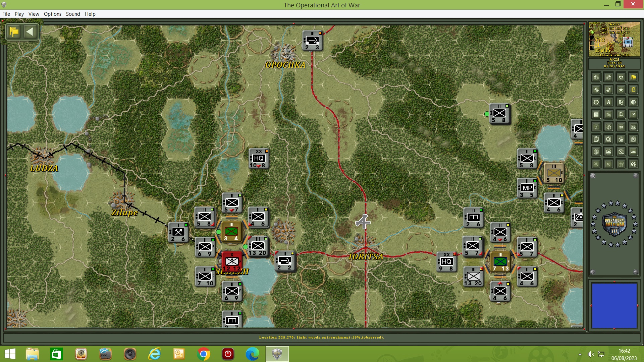Open the Options menu

[53, 14]
